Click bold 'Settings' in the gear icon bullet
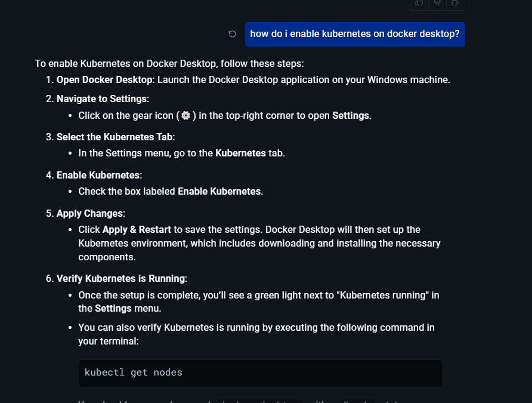 [351, 116]
